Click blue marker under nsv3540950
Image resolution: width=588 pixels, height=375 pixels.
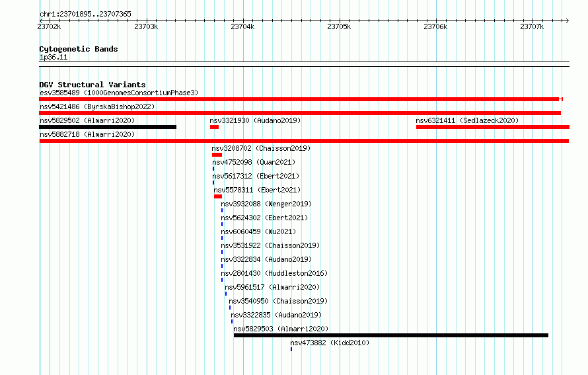pyautogui.click(x=230, y=308)
